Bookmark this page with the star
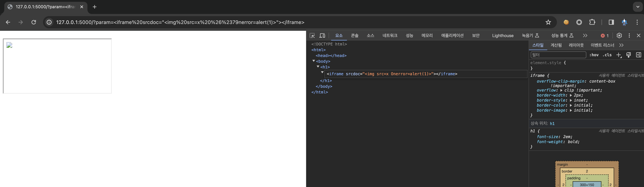This screenshot has height=187, width=644. (548, 22)
